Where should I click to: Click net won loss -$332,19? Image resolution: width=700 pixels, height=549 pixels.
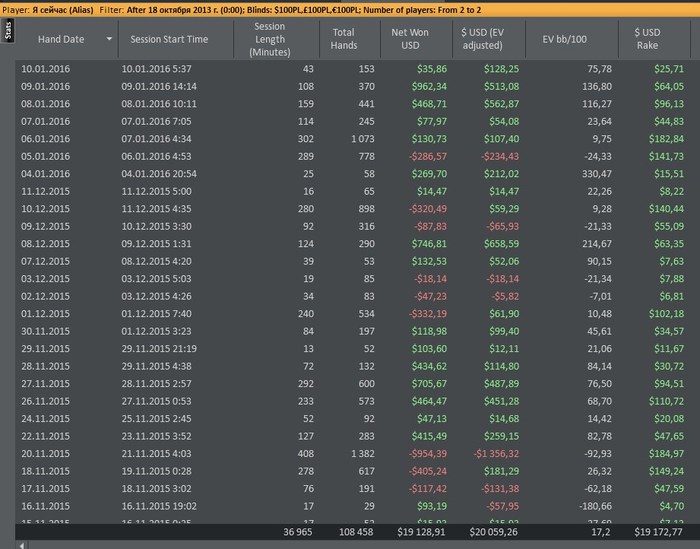pos(428,314)
